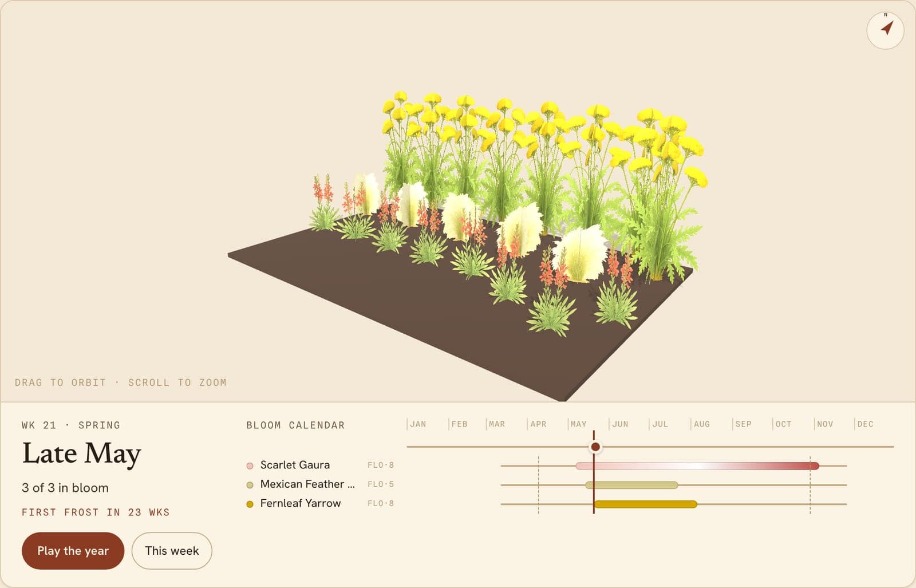Click the Scarlet Gaura pink bloom bar
The height and width of the screenshot is (588, 916).
tap(697, 466)
